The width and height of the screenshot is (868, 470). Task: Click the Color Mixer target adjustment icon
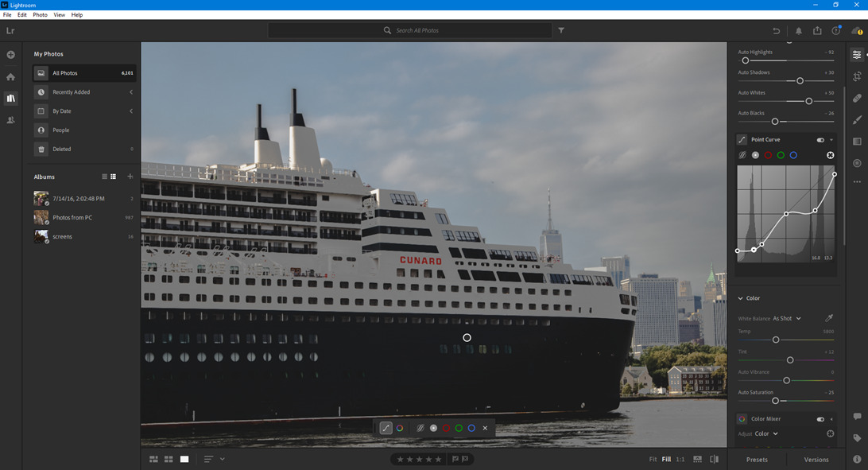point(831,434)
